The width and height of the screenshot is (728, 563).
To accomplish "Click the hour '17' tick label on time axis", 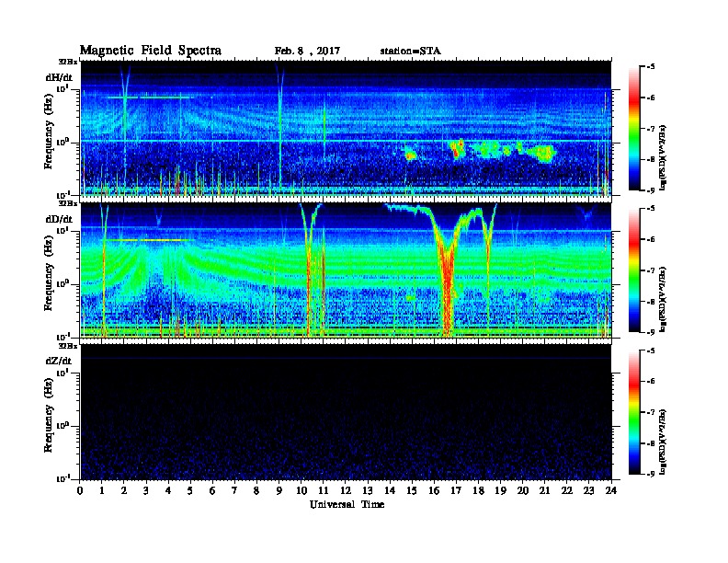I will click(456, 490).
